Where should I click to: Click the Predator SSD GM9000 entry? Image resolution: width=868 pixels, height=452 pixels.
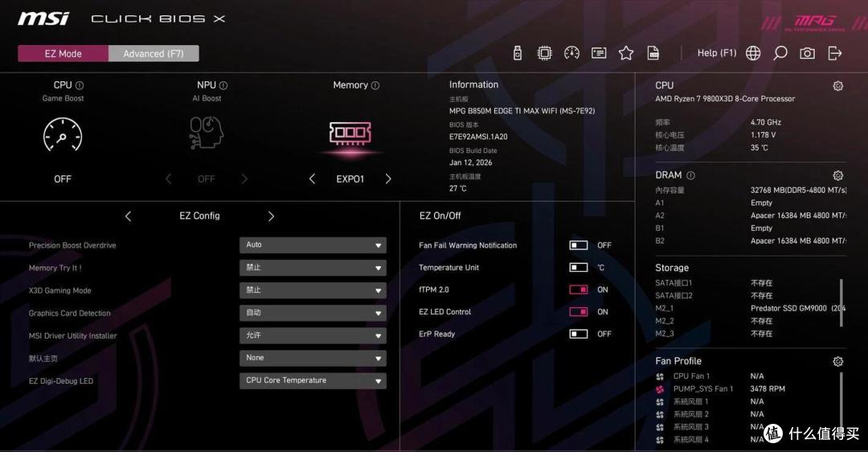click(798, 308)
